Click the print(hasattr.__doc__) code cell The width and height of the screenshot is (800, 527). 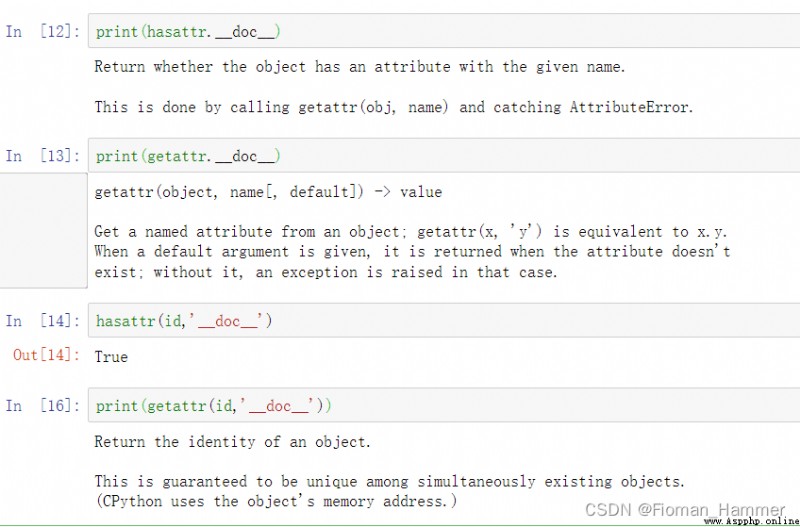(444, 31)
